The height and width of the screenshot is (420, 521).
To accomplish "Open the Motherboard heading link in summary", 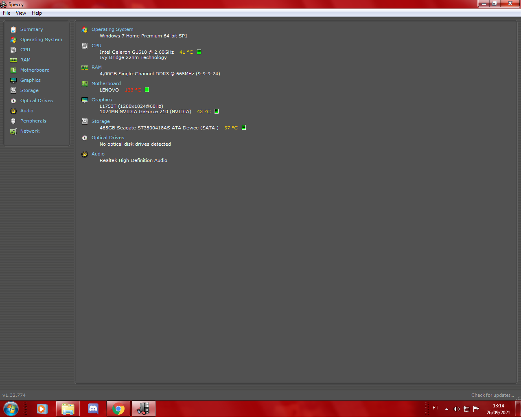I will pyautogui.click(x=106, y=83).
